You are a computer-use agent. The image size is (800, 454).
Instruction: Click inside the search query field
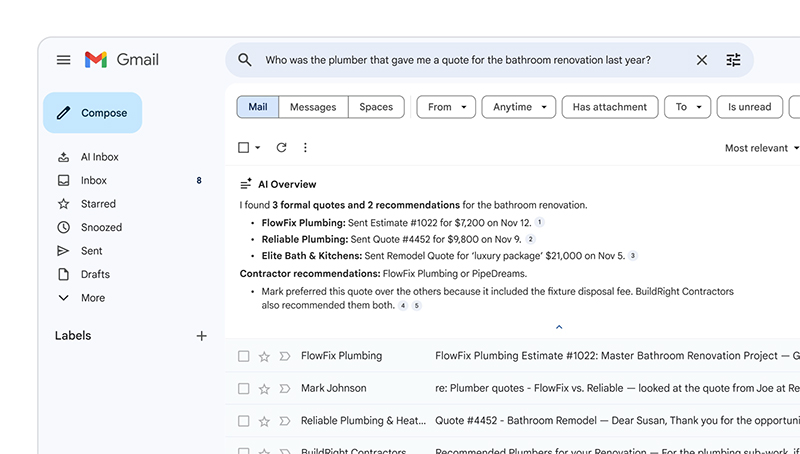pos(458,60)
